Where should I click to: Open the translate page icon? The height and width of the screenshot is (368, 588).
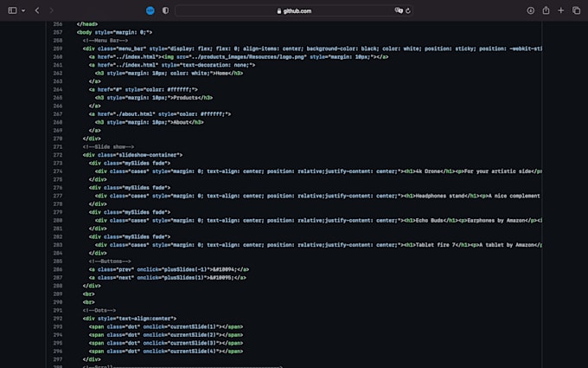click(x=399, y=10)
